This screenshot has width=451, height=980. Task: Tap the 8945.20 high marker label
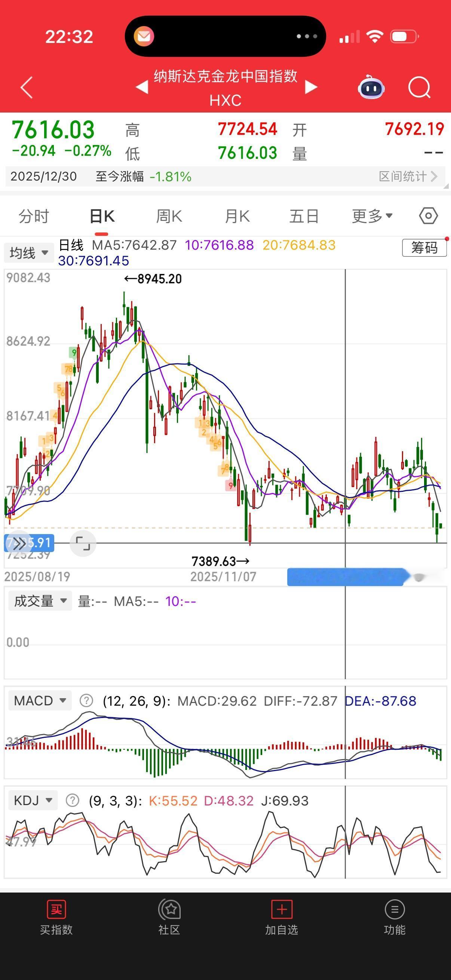coord(153,279)
